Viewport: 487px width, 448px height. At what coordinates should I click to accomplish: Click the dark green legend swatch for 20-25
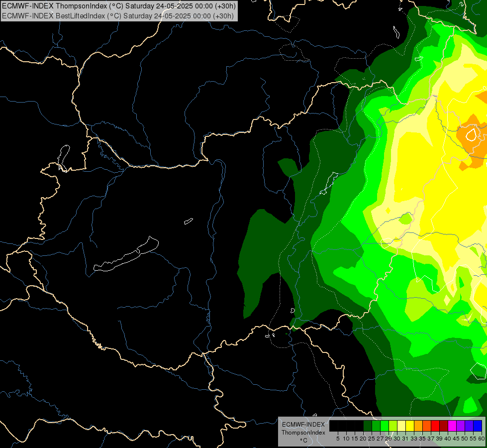368,426
